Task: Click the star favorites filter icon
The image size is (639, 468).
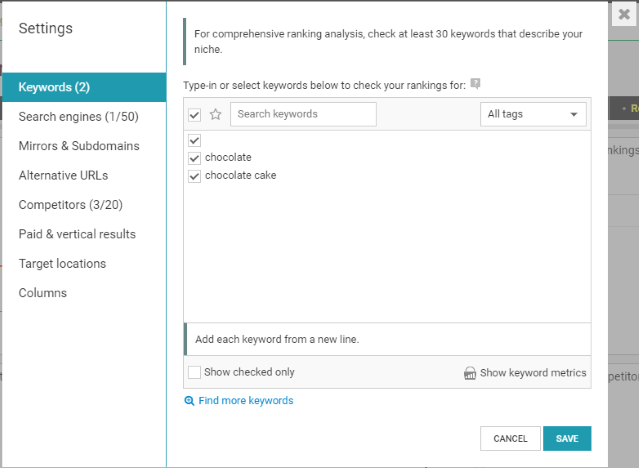Action: pos(215,115)
